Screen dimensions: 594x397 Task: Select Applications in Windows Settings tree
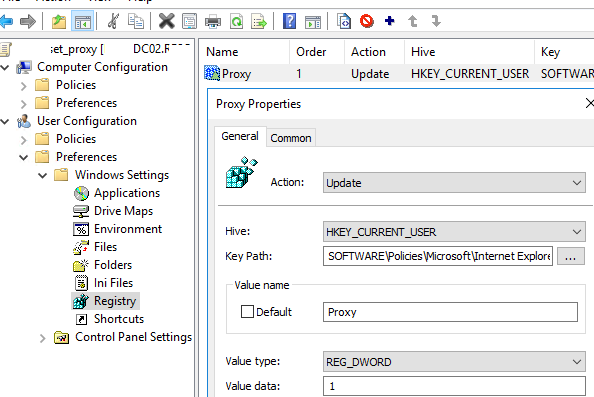pos(127,193)
